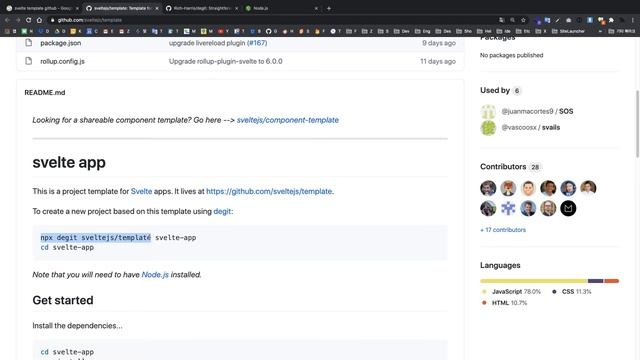Viewport: 640px width, 360px height.
Task: Open the Sho bookmarks folder
Action: tap(464, 31)
